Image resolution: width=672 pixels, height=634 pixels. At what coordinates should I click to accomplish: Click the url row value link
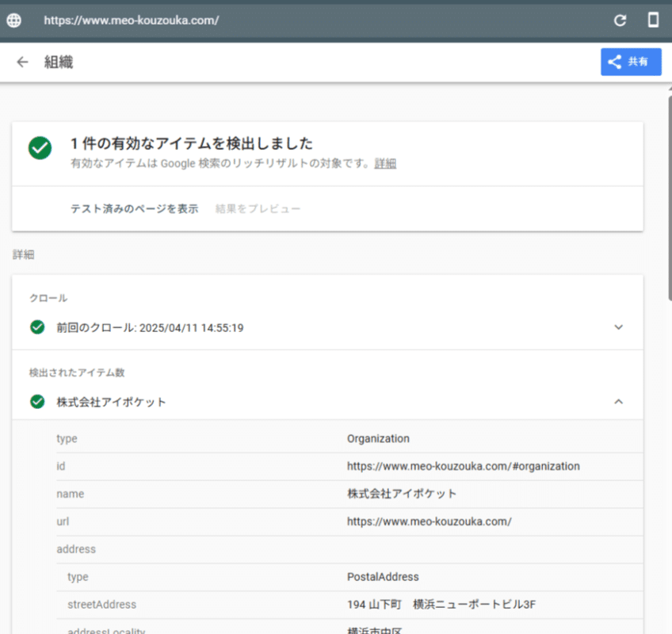tap(429, 521)
